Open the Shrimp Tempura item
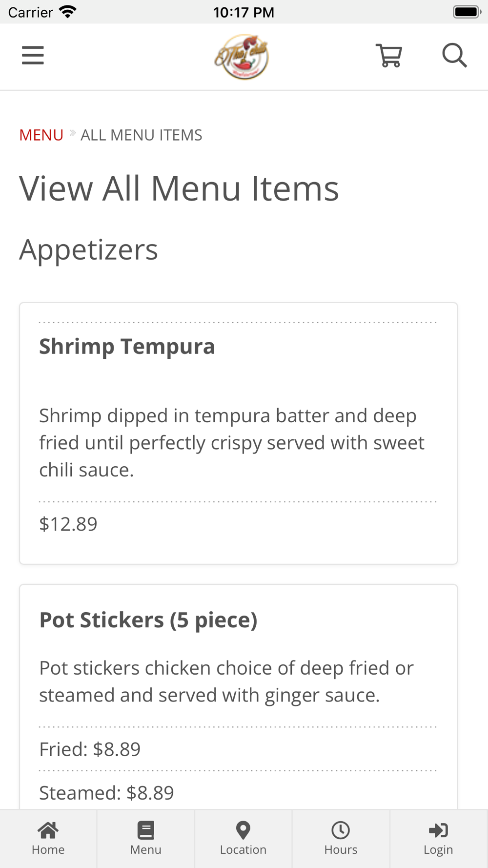The width and height of the screenshot is (488, 868). [127, 346]
